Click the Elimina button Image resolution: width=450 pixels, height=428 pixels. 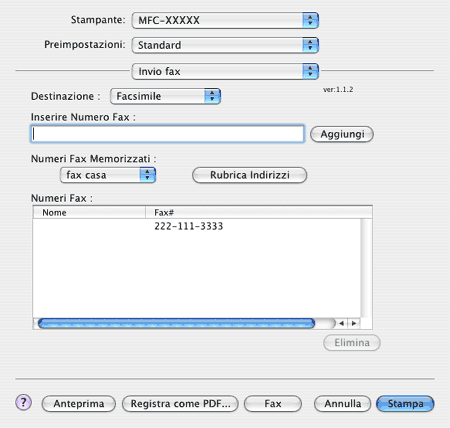pos(352,343)
